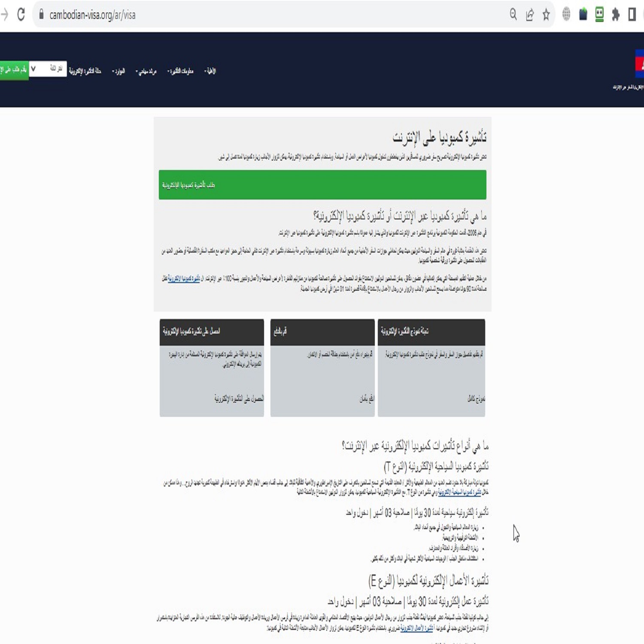Click heading 'تأشيرة كمبوديا السياحية الإلكترونية (النوع T)'

(436, 466)
